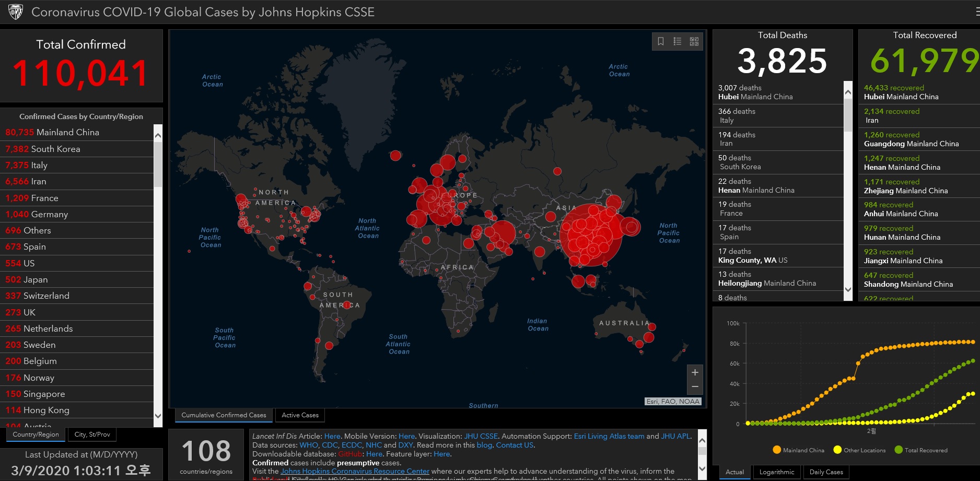The width and height of the screenshot is (980, 481).
Task: Open the CDC data source link
Action: coord(330,445)
